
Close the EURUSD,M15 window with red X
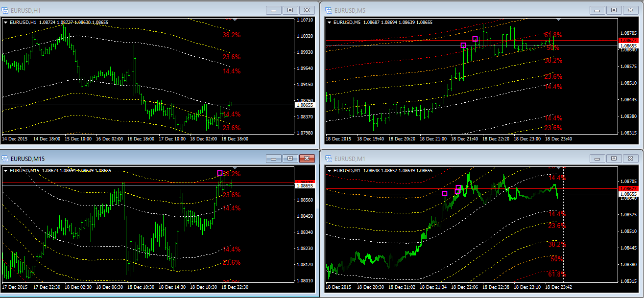tap(307, 159)
